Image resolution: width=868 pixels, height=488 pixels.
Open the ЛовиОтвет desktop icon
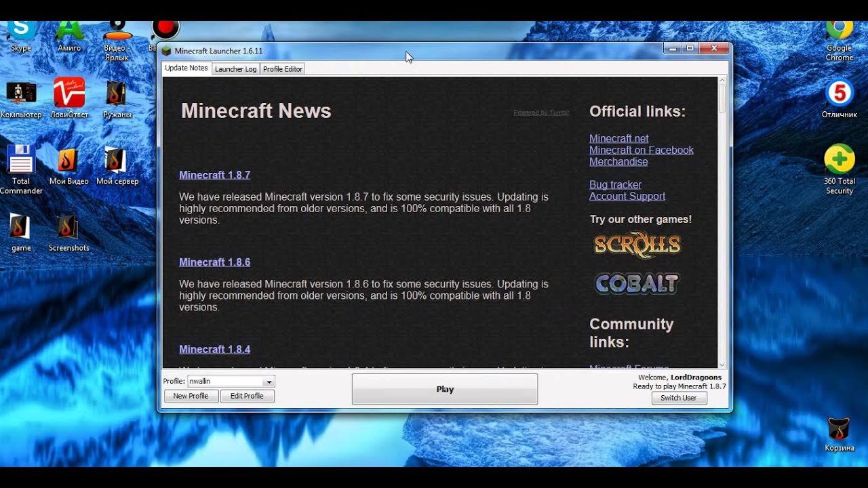69,98
